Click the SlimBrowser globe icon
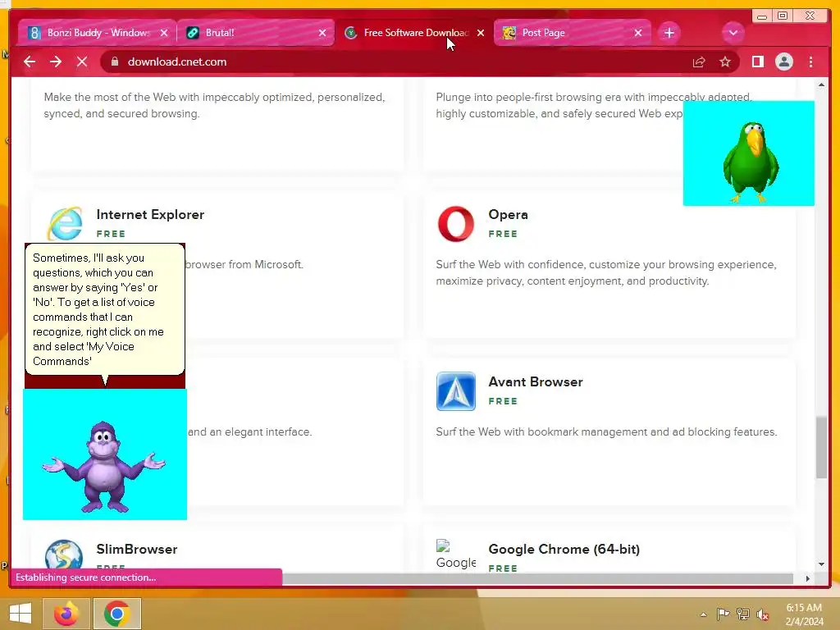Screen dimensions: 840x630 click(64, 555)
